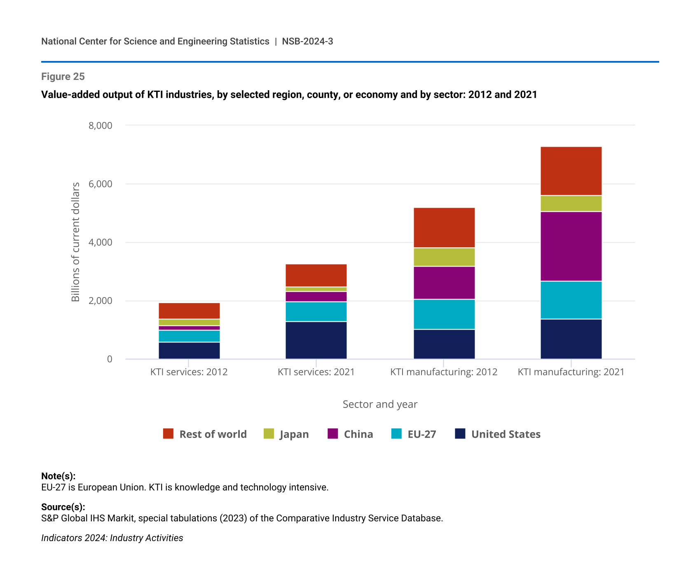Screen dimensions: 700x588
Task: Click the Rest of world legend swatch
Action: coord(168,433)
